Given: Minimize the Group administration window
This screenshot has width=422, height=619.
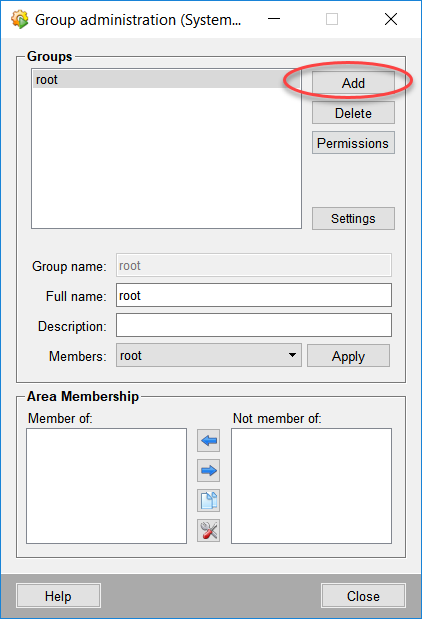Looking at the screenshot, I should click(274, 19).
